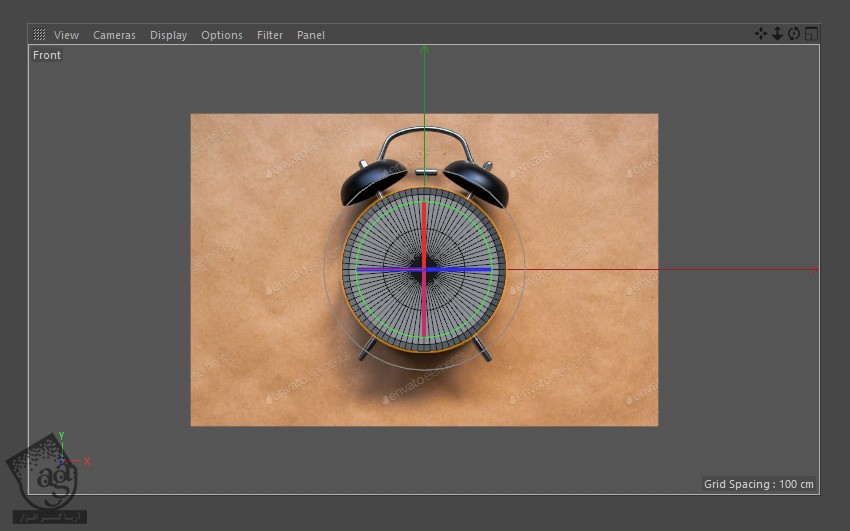Click the zoom camera dolly icon

777,34
